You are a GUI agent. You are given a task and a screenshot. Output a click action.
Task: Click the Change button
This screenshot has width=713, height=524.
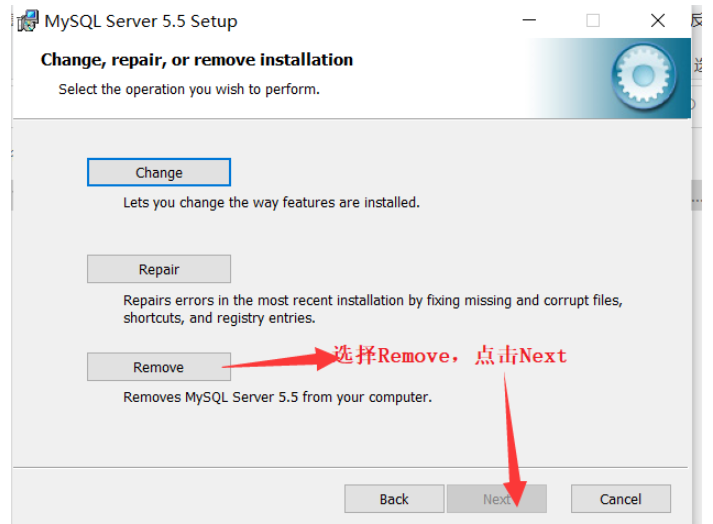click(x=159, y=172)
